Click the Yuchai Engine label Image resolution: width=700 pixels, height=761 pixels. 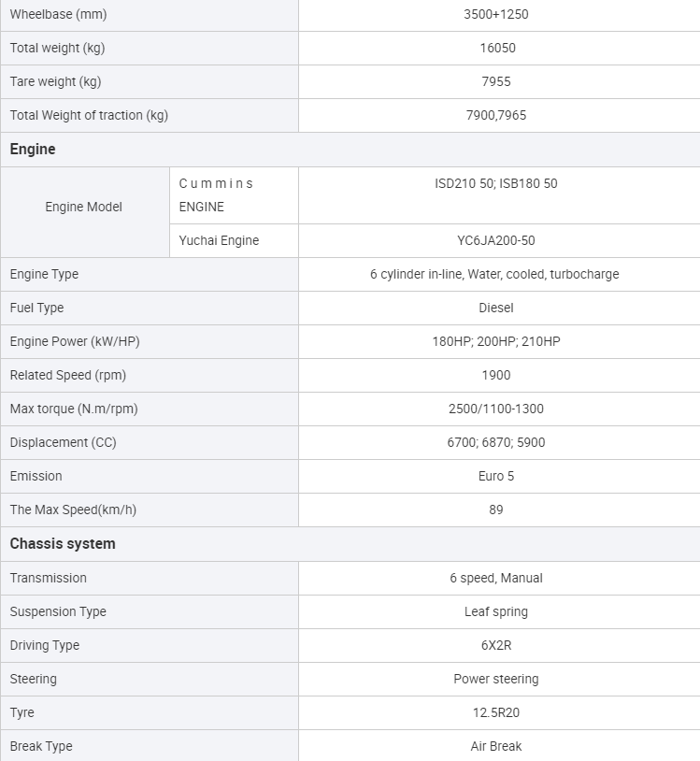coord(219,241)
